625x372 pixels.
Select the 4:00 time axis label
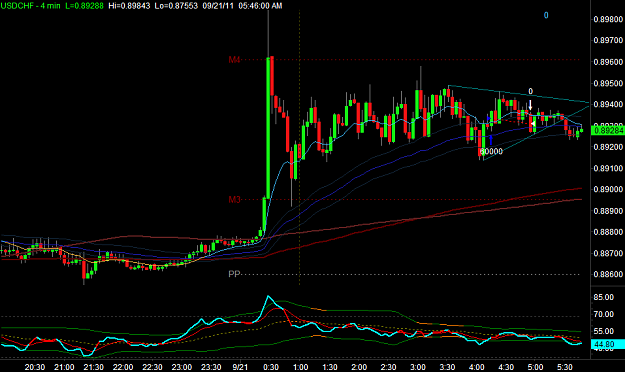[477, 367]
